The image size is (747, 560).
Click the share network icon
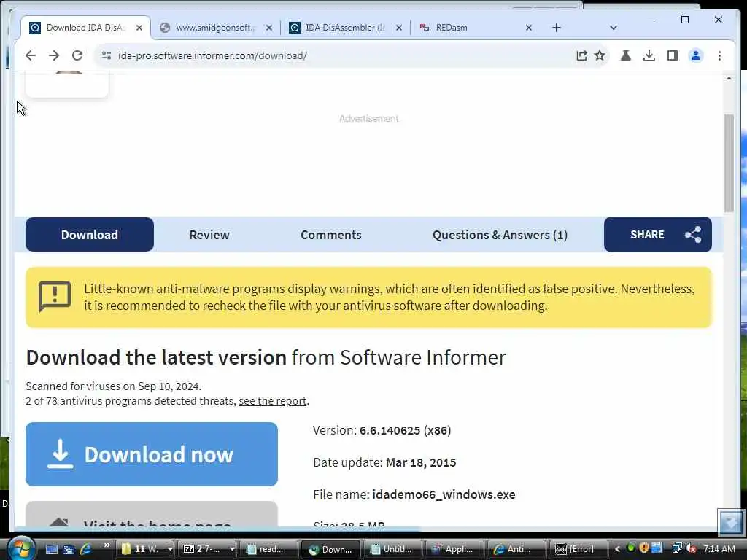693,235
